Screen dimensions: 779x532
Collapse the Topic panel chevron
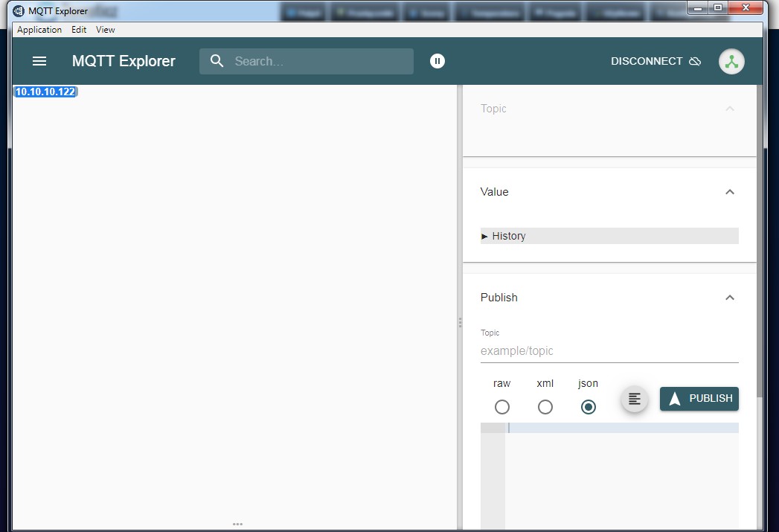729,109
